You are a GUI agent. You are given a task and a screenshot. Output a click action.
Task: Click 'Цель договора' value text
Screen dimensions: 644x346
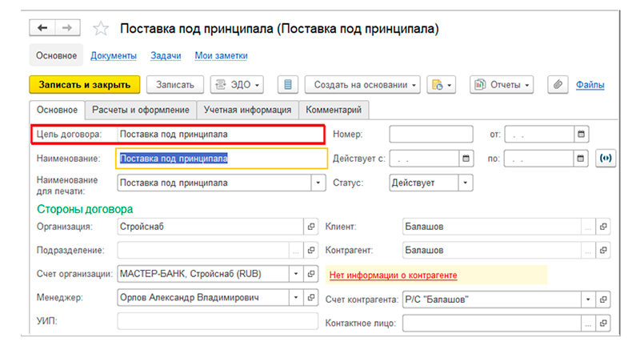point(174,134)
